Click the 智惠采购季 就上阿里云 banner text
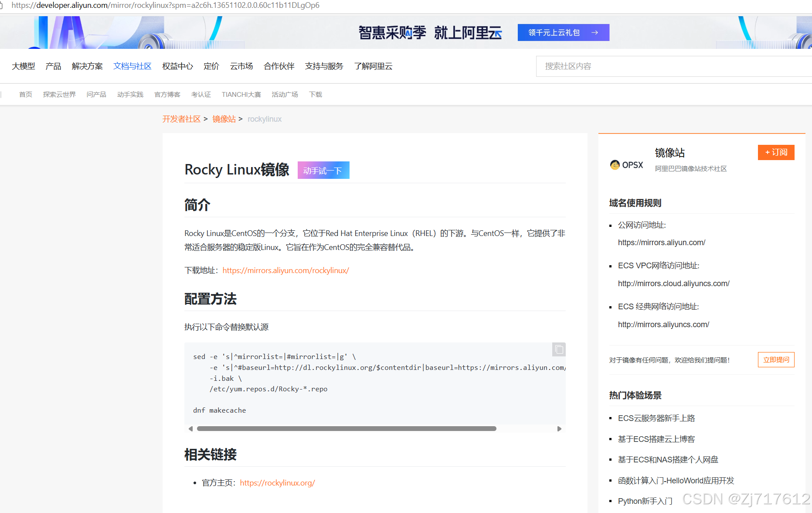This screenshot has height=513, width=812. tap(430, 33)
